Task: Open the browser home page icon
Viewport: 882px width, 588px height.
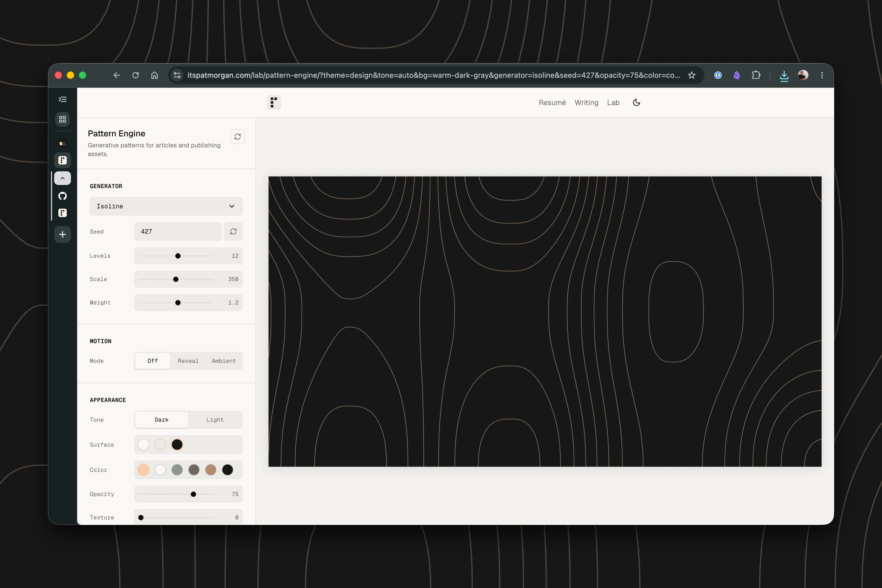Action: 155,75
